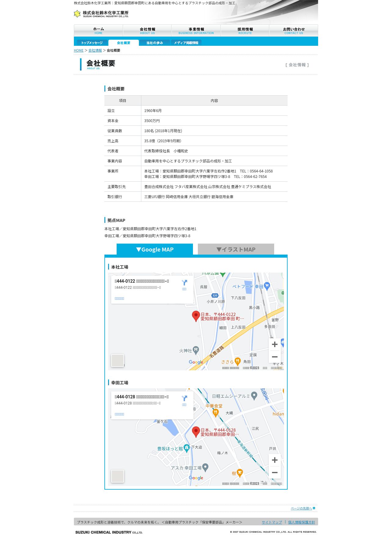Viewport: 392px width, 540px height.
Task: Click the 豊坂ほっと館 marker icon
Action: (187, 448)
